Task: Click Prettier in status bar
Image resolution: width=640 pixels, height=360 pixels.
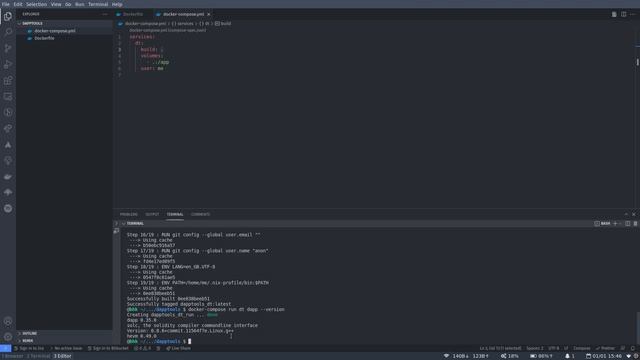Action: (x=605, y=348)
